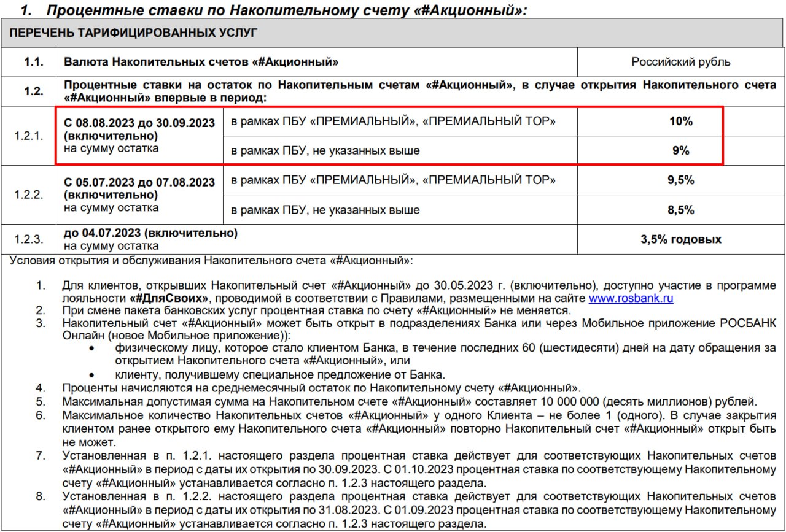Viewport: 786px width, 532px height.
Task: Open the www.rosbank.ru link
Action: [632, 299]
